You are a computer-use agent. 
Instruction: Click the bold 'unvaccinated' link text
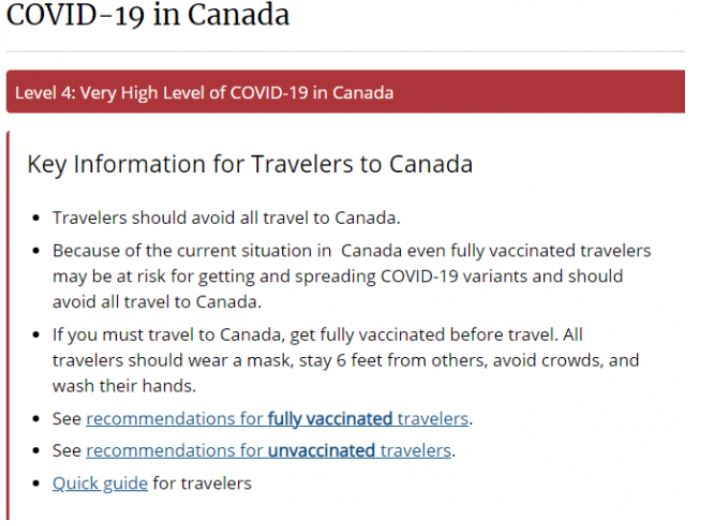pyautogui.click(x=321, y=451)
